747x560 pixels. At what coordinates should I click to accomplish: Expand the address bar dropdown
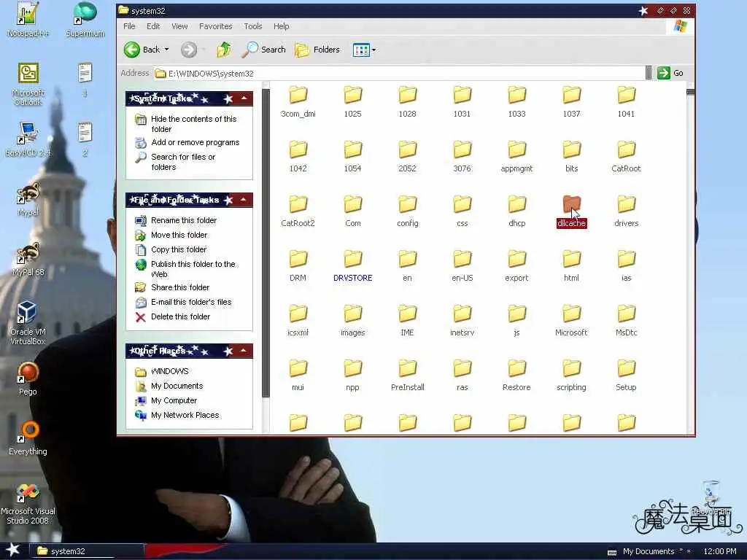click(x=649, y=73)
